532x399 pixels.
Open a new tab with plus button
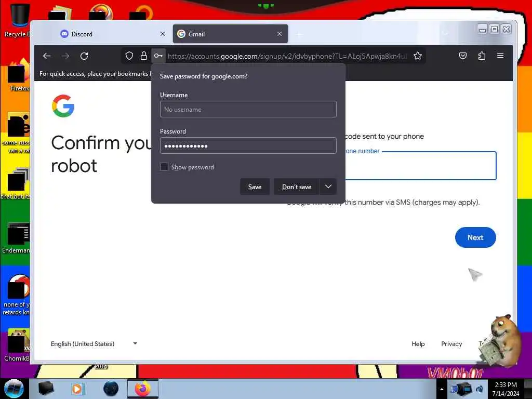(x=299, y=34)
